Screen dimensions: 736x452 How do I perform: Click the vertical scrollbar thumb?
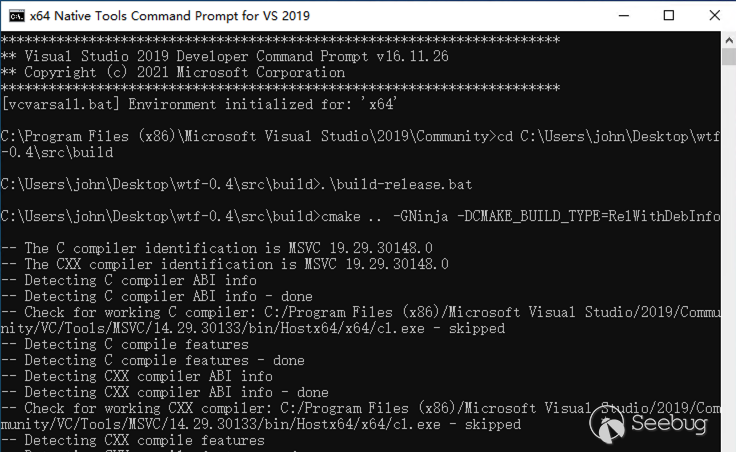(x=729, y=57)
